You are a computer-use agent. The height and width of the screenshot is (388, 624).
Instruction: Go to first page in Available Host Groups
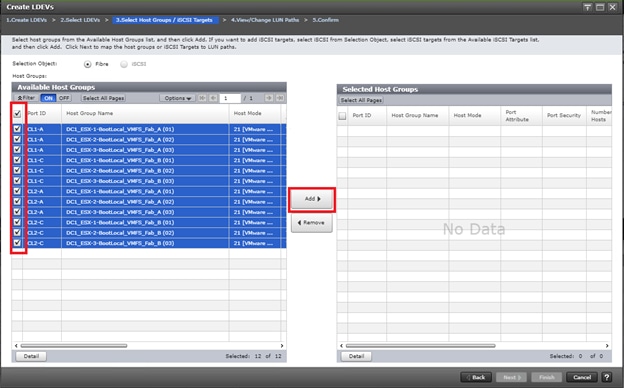202,98
